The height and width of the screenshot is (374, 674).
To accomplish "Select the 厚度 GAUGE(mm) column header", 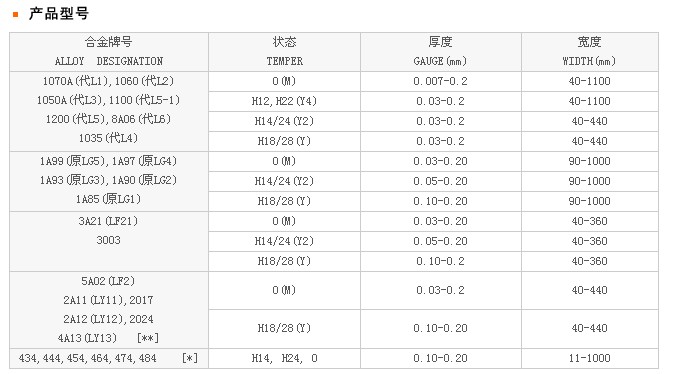I will tap(441, 52).
